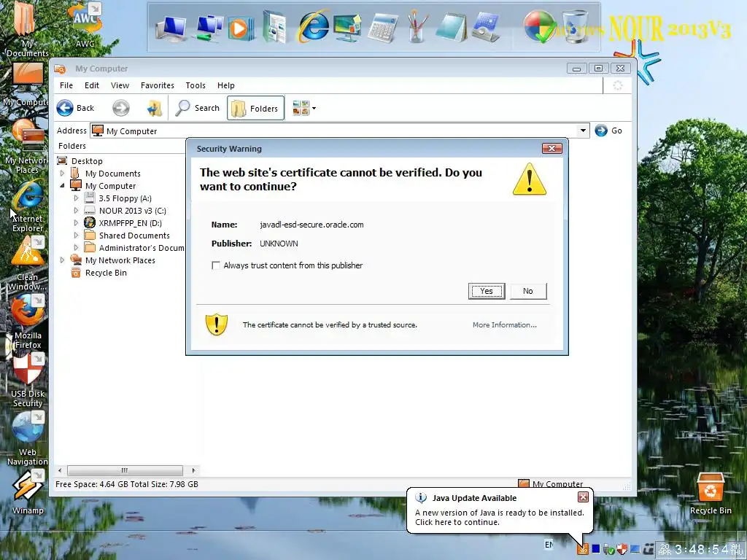Open Recycle Bin on desktop

pos(711,494)
